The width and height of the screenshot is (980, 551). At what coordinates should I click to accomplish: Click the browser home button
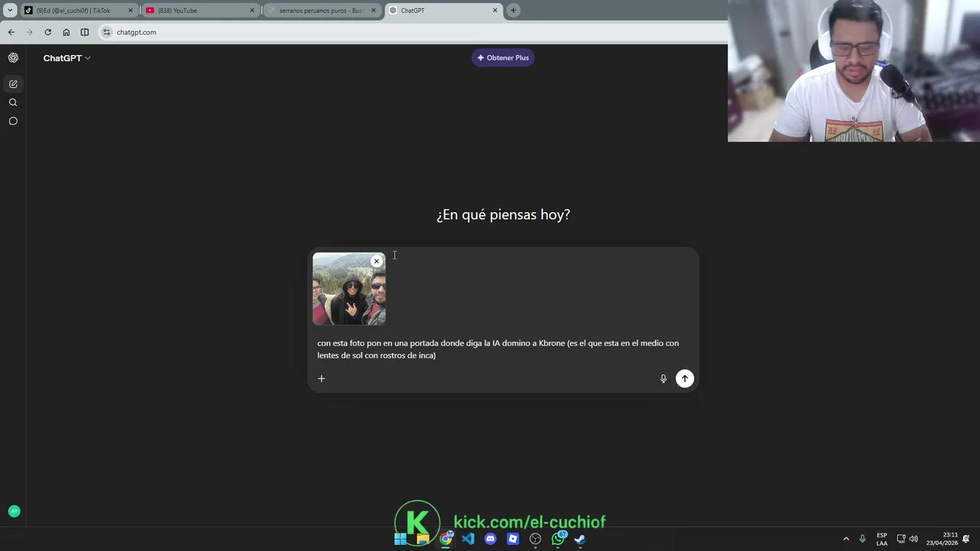(66, 32)
